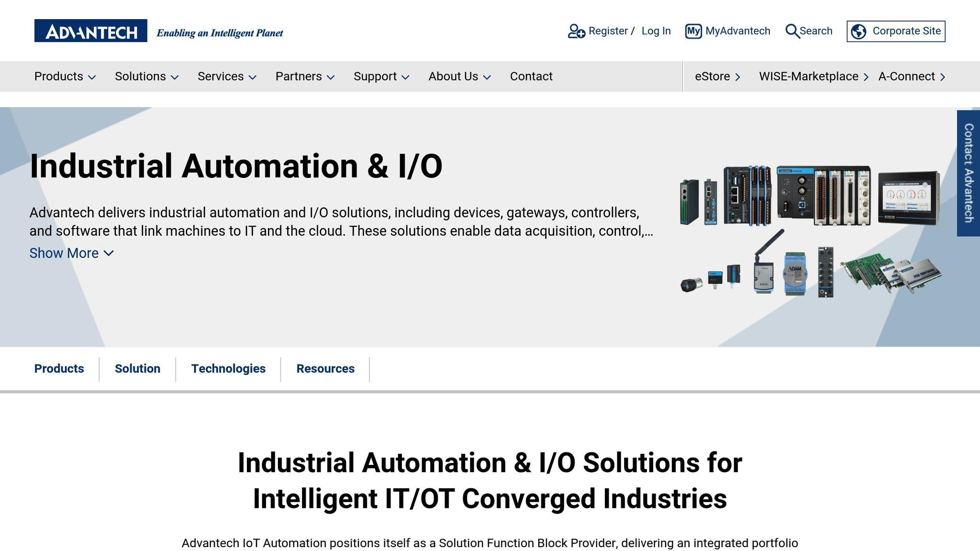Viewport: 980px width, 551px height.
Task: Click the Advantech logo
Action: (x=89, y=31)
